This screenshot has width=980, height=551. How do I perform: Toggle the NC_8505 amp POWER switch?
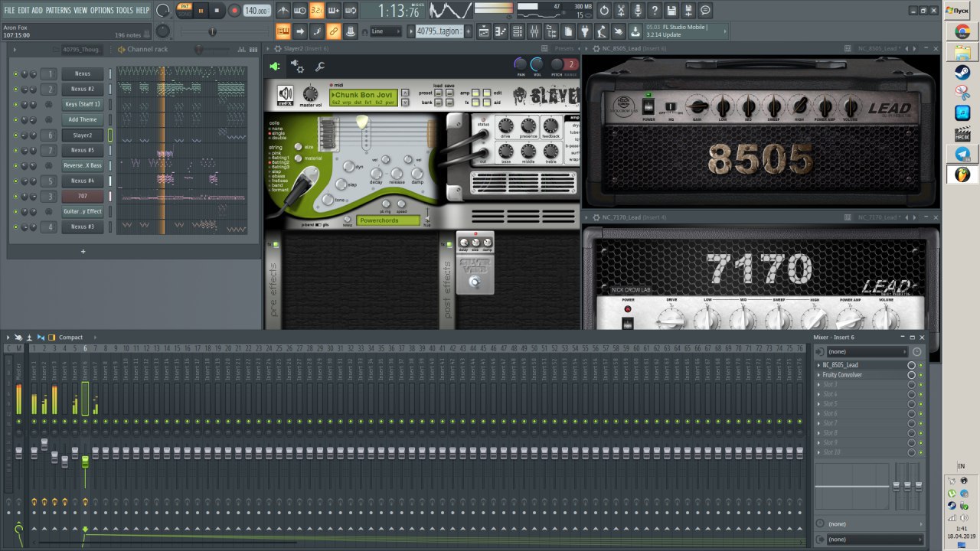coord(648,106)
